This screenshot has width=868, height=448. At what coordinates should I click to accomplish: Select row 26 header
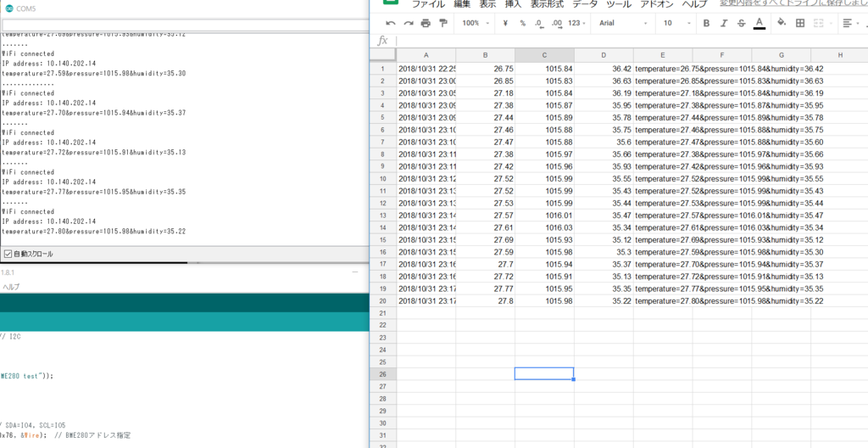(x=382, y=373)
